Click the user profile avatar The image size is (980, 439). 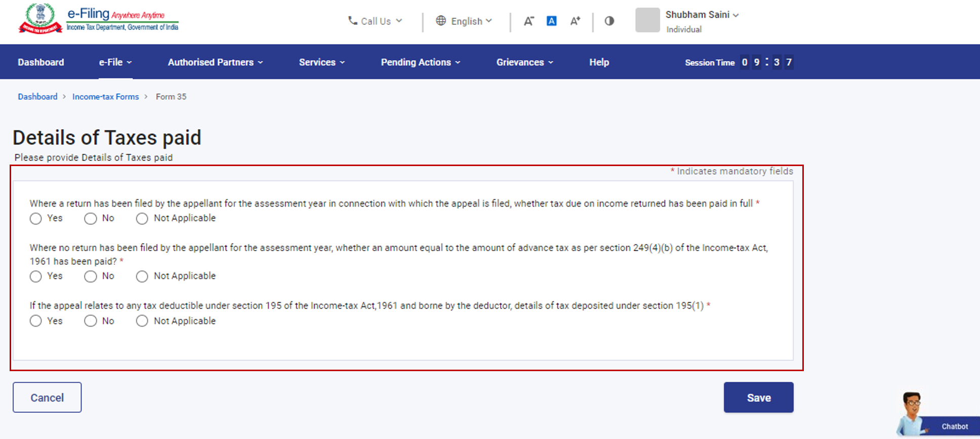[x=647, y=20]
